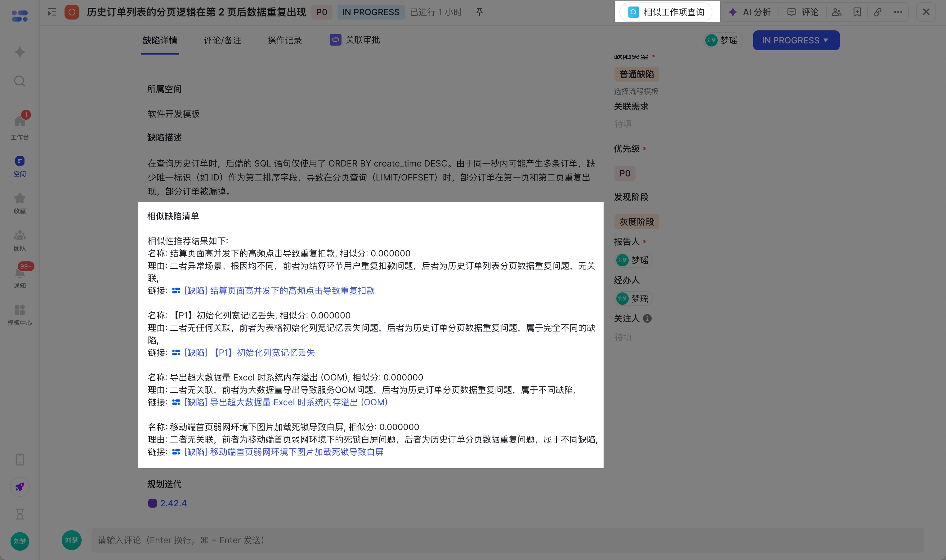Click the IN PROGRESS tag in the title bar
The image size is (946, 560).
click(x=371, y=12)
